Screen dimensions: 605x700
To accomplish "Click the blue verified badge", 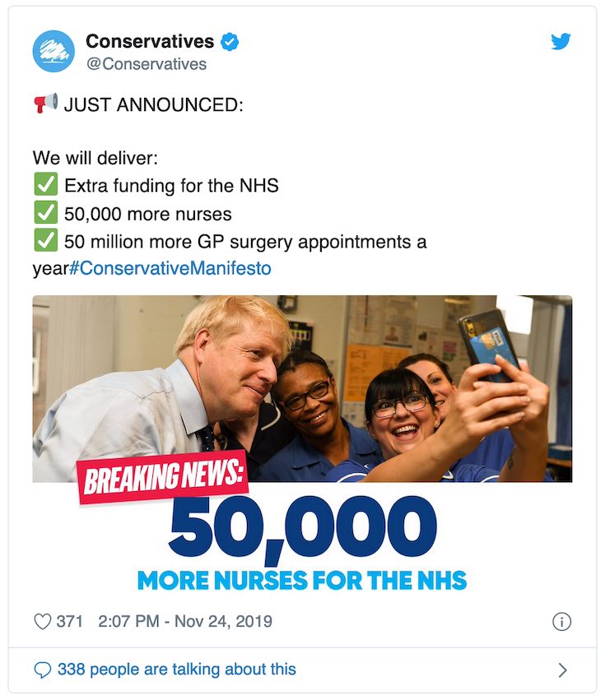I will tap(230, 42).
